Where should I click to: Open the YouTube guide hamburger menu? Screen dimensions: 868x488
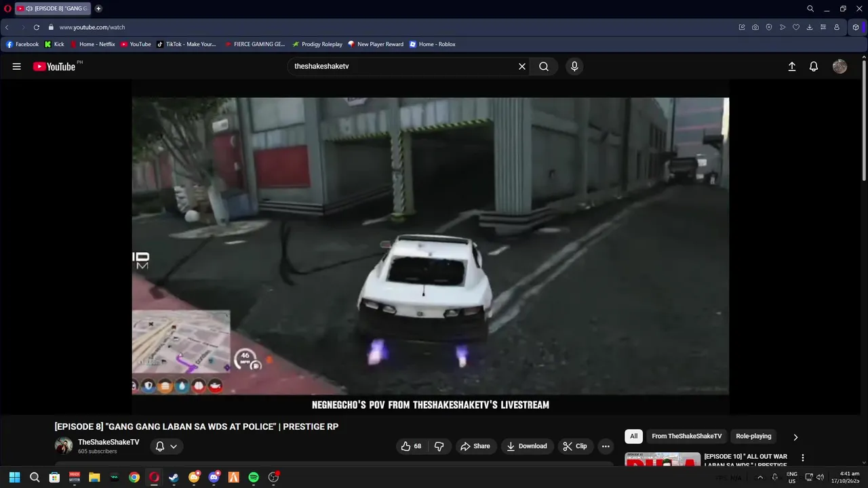coord(17,66)
